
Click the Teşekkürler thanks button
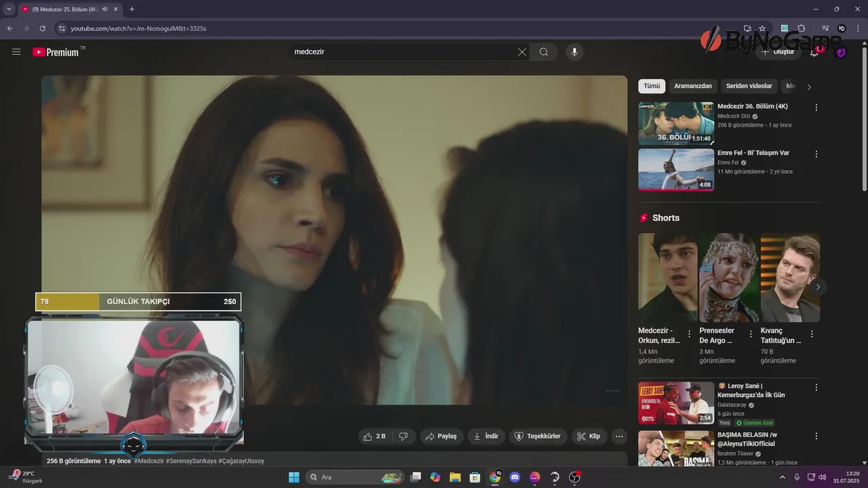(x=538, y=436)
